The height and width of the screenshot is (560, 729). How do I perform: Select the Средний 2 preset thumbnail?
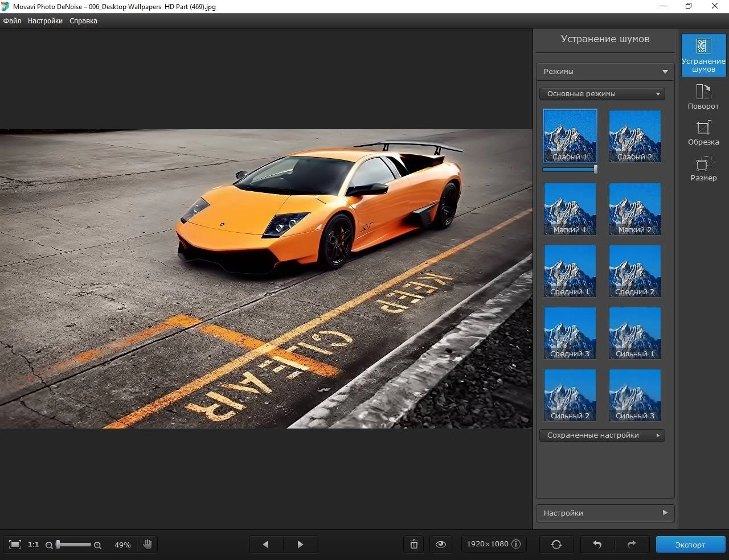click(635, 271)
